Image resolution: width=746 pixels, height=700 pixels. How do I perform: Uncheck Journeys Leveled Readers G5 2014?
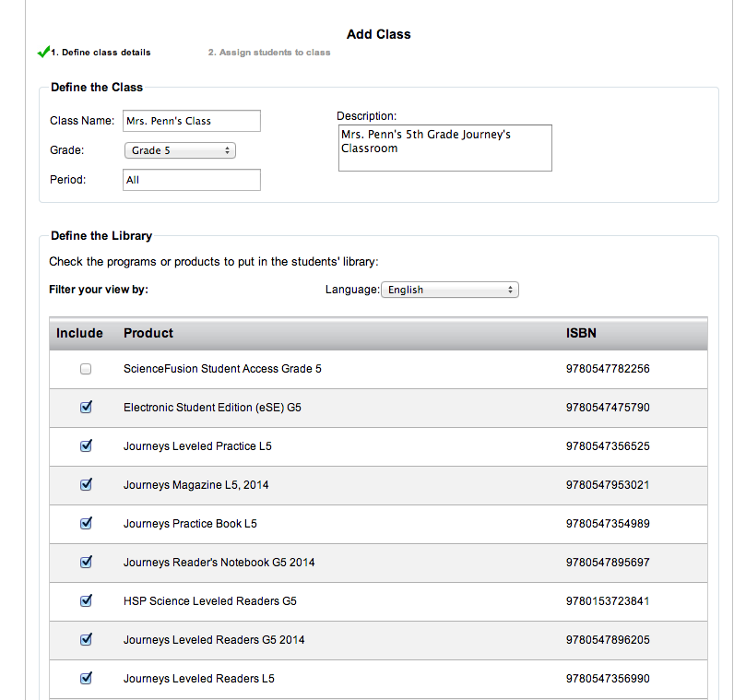coord(86,639)
